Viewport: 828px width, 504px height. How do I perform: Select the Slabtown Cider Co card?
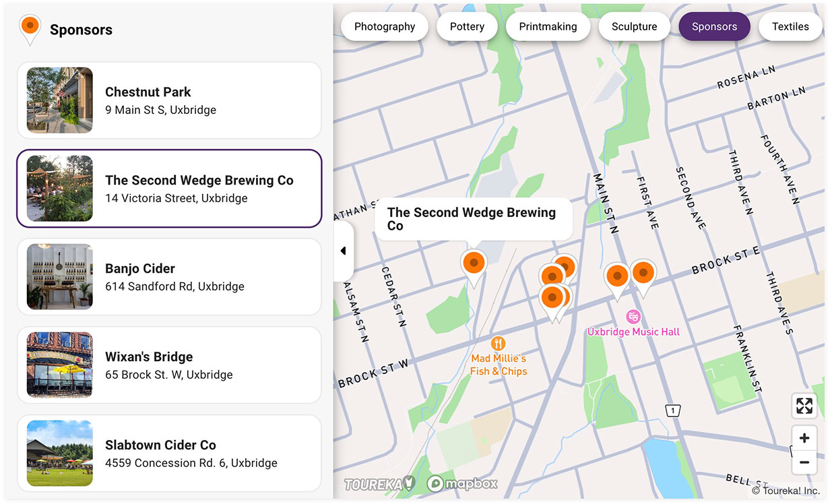pyautogui.click(x=169, y=453)
